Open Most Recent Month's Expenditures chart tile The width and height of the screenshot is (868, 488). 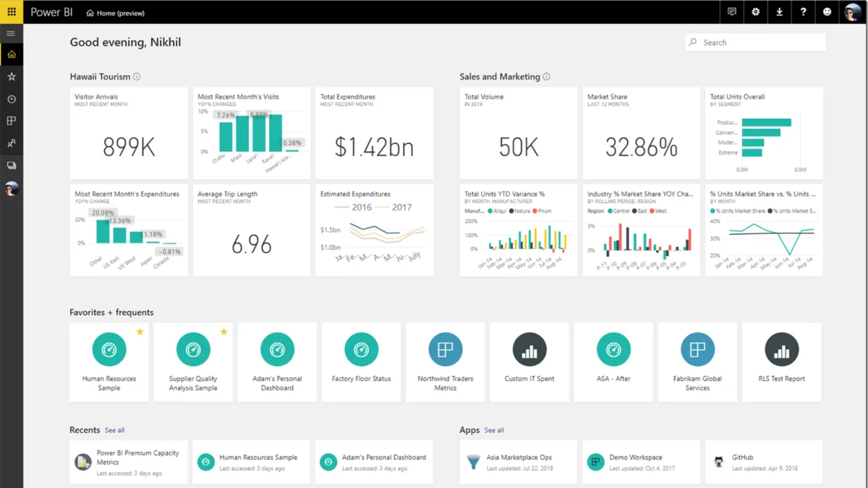pyautogui.click(x=129, y=230)
